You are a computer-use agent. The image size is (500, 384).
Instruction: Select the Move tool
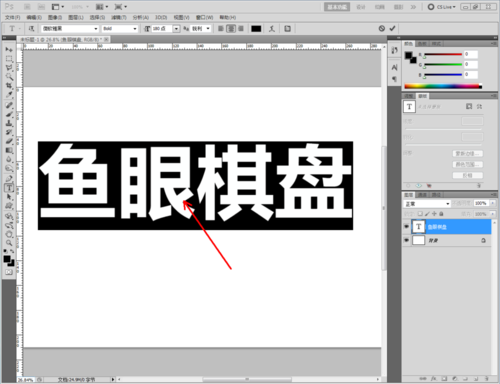point(9,49)
